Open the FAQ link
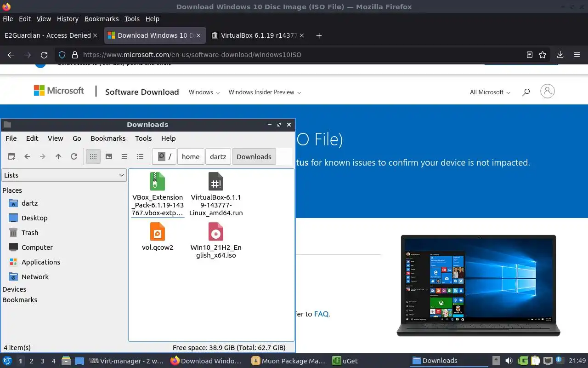This screenshot has width=588, height=368. 321,314
